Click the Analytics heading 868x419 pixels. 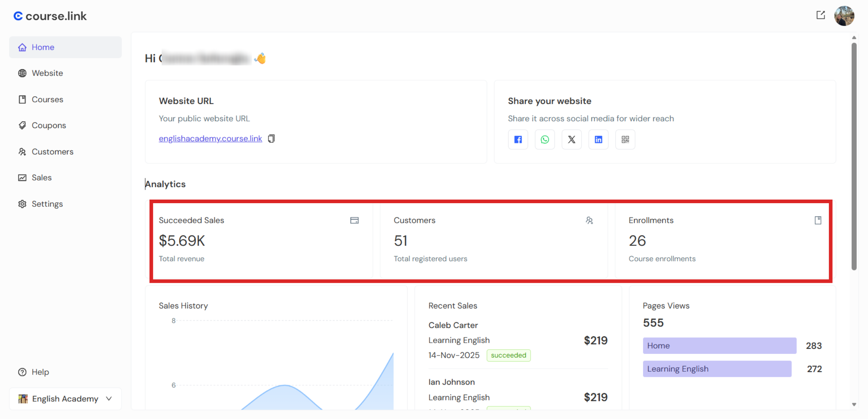165,184
